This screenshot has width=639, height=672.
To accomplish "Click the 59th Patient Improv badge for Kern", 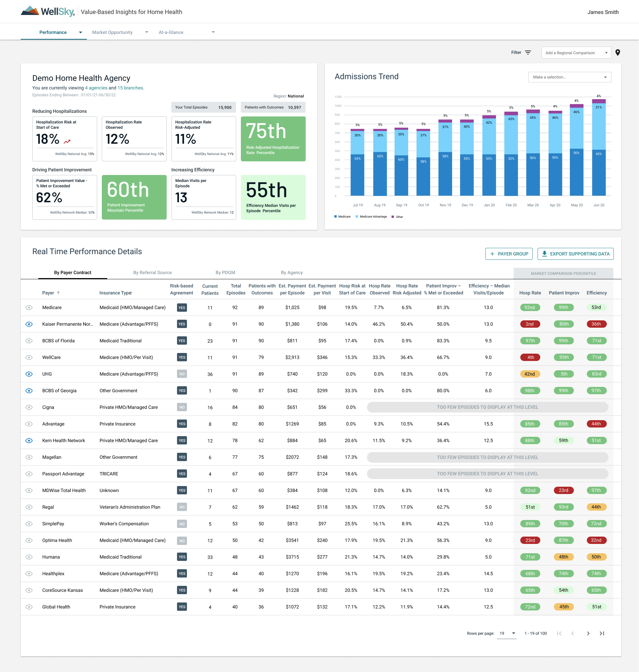I will 563,440.
